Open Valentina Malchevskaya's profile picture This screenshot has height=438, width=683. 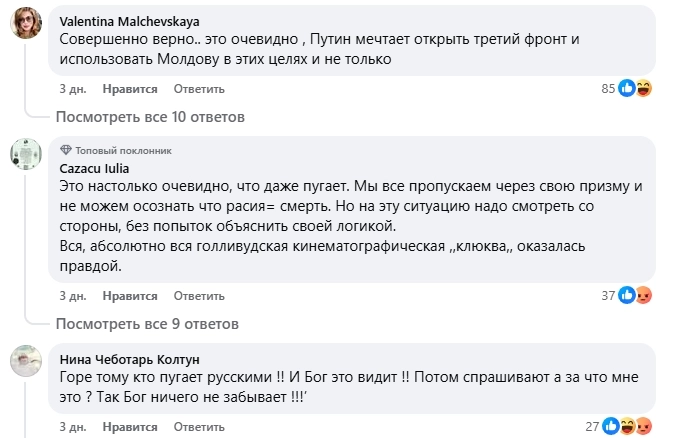[x=25, y=23]
